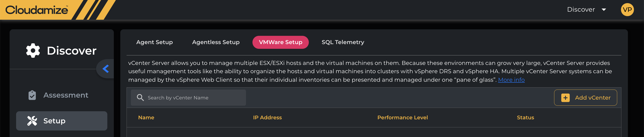This screenshot has width=644, height=137.
Task: Collapse sidebar with blue chevron arrow
Action: point(106,69)
